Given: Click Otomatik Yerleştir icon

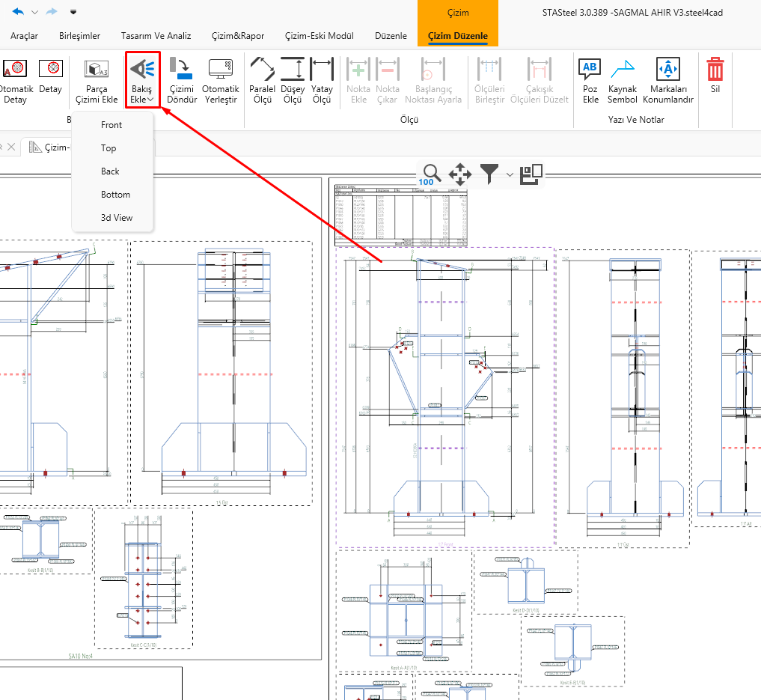Looking at the screenshot, I should coord(220,70).
